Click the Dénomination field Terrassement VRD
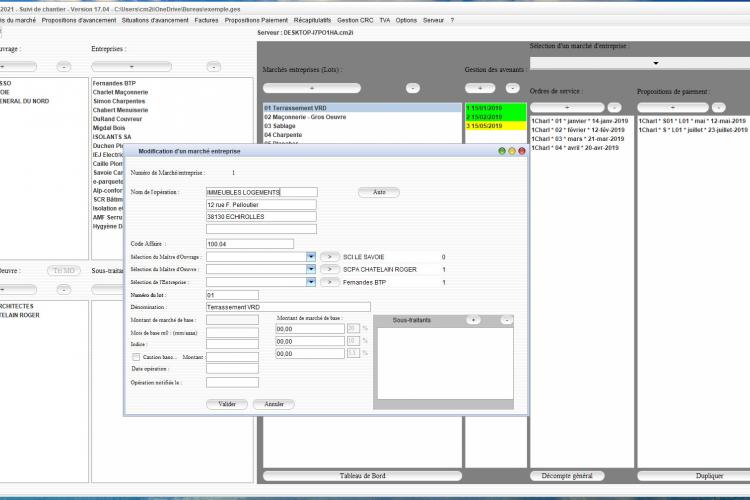750x500 pixels. [288, 307]
